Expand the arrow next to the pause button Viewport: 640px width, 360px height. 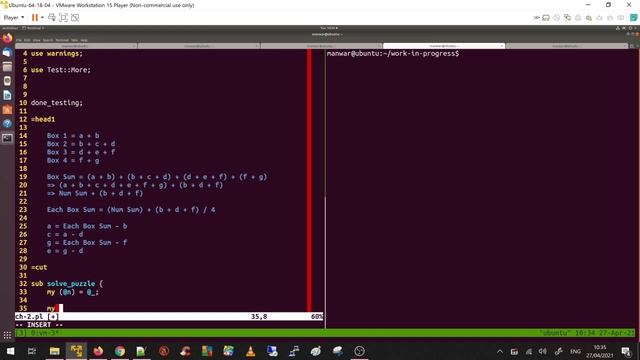point(42,18)
